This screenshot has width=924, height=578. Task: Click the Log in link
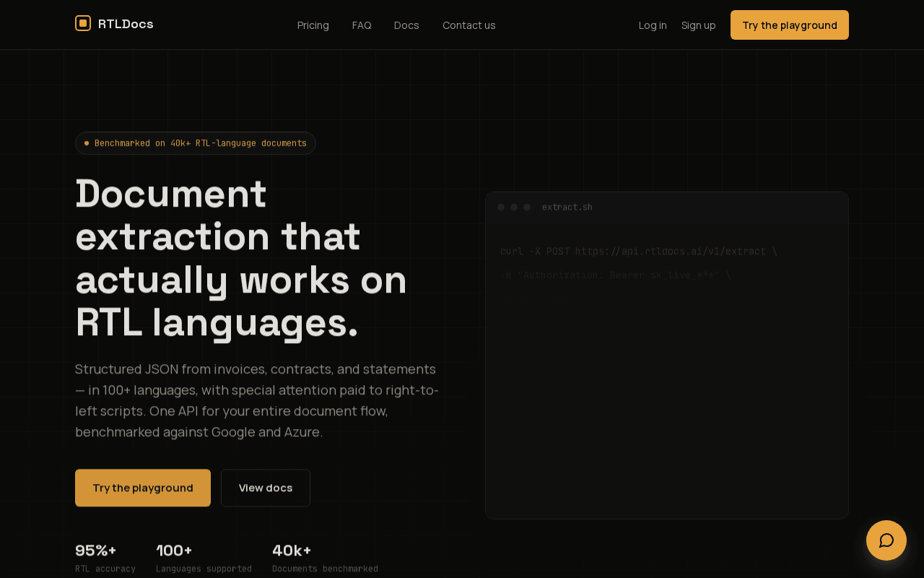point(653,25)
